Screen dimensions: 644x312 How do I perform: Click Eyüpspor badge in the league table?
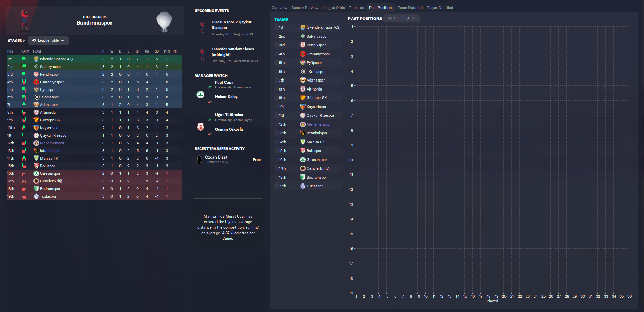36,89
